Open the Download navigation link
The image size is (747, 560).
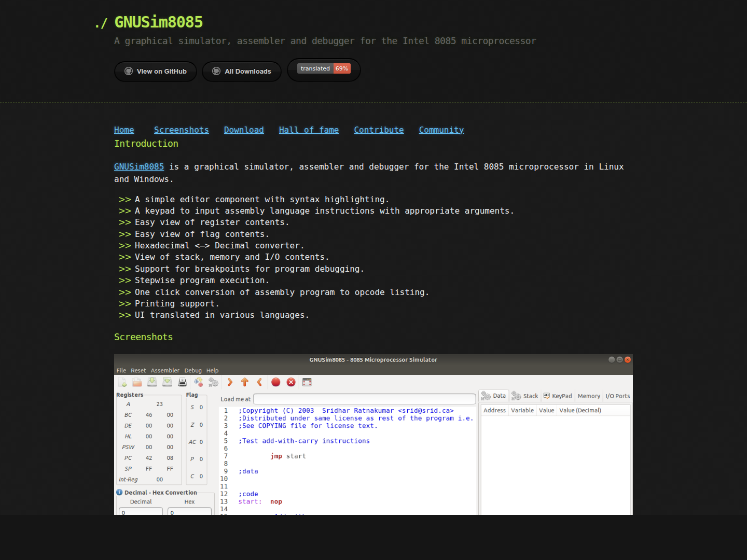[x=244, y=130]
